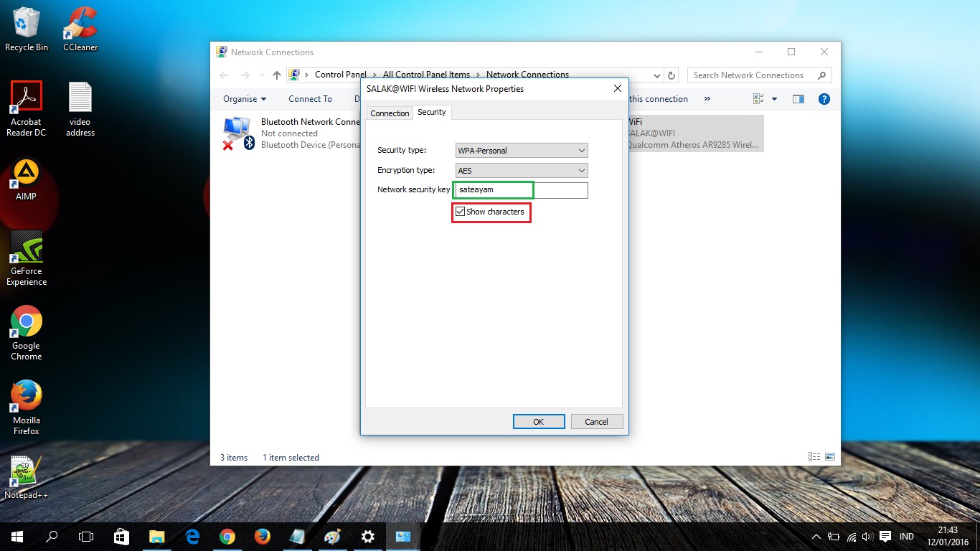Image resolution: width=980 pixels, height=551 pixels.
Task: Open Chrome from the taskbar
Action: click(227, 536)
